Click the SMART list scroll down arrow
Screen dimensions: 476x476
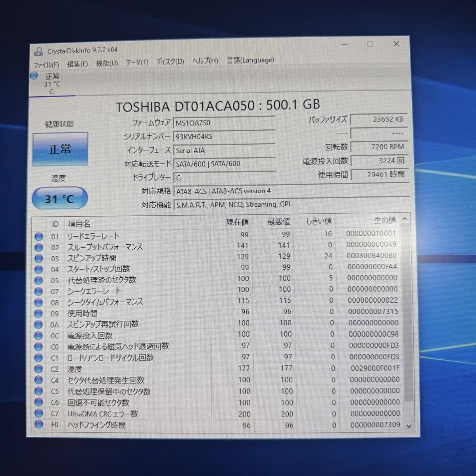[409, 426]
